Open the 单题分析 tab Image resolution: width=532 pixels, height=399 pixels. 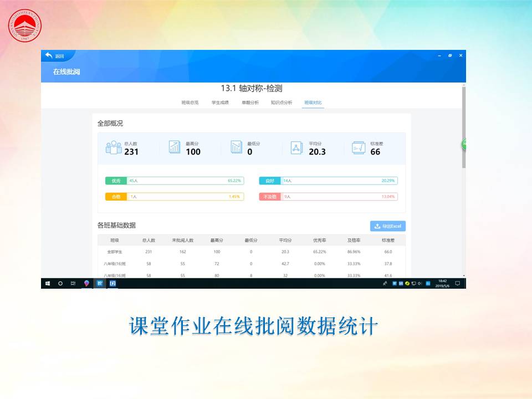click(x=250, y=103)
